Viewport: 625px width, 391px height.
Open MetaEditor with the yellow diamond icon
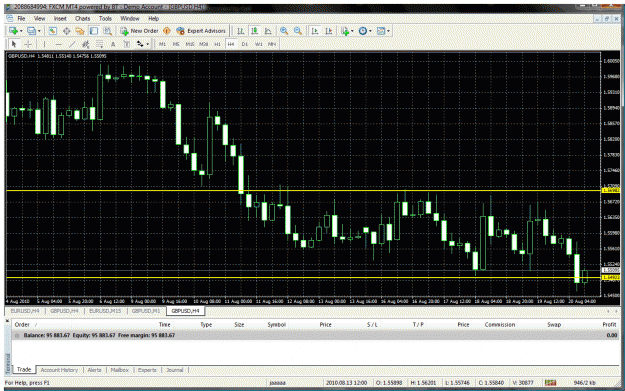click(x=167, y=31)
